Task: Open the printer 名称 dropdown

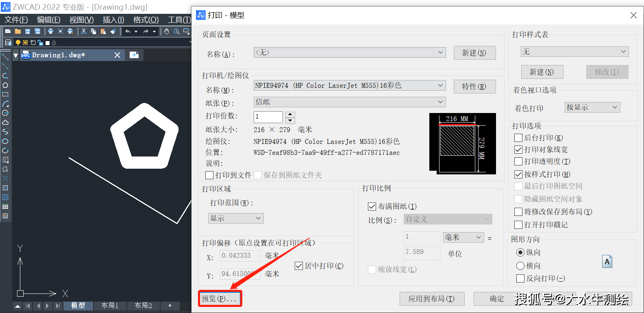Action: coord(350,85)
